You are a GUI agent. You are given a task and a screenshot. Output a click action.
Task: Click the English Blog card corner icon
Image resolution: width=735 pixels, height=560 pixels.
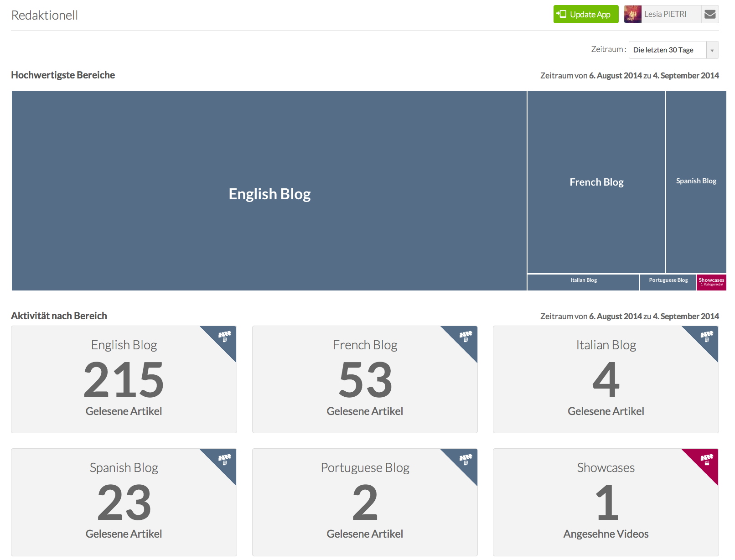(225, 337)
